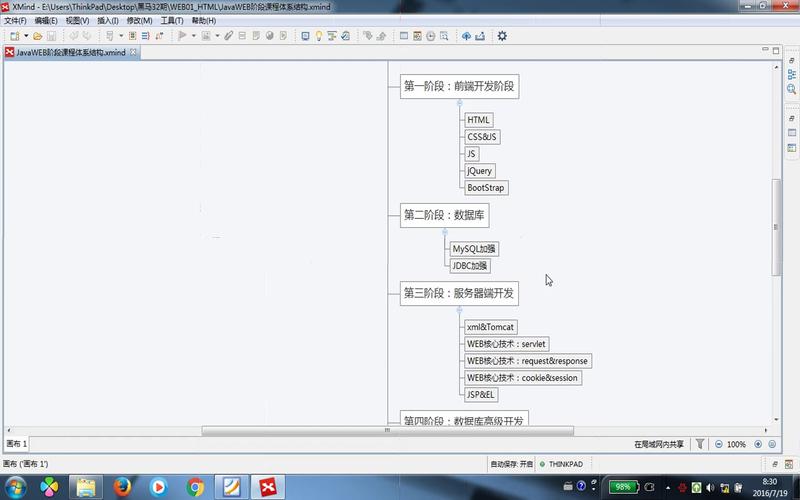Click the paperclip attachment icon in toolbar
800x500 pixels.
click(x=229, y=36)
